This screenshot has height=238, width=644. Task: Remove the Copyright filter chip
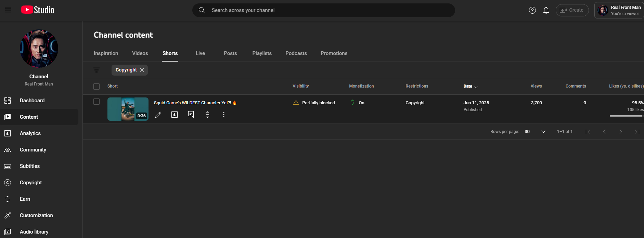(142, 70)
